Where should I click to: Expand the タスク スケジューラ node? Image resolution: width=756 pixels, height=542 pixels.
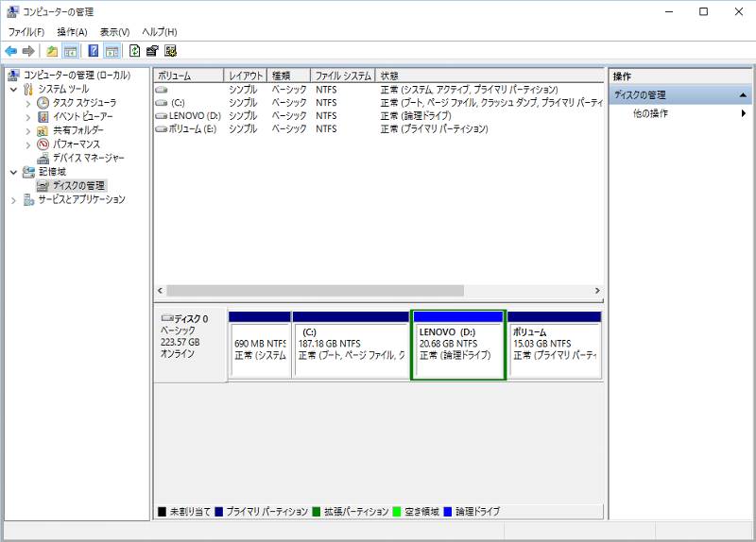(x=28, y=103)
